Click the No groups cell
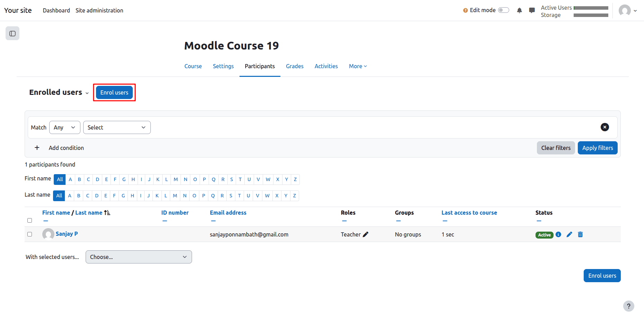644x322 pixels. click(408, 234)
